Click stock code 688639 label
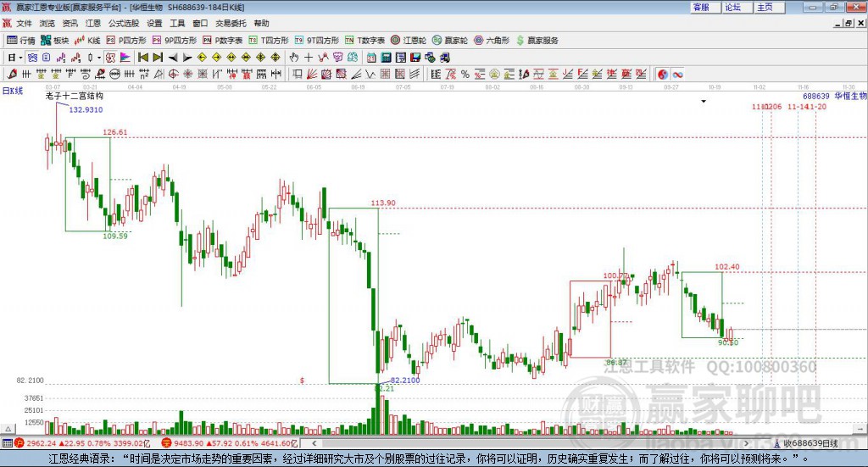The width and height of the screenshot is (868, 467). (x=816, y=97)
